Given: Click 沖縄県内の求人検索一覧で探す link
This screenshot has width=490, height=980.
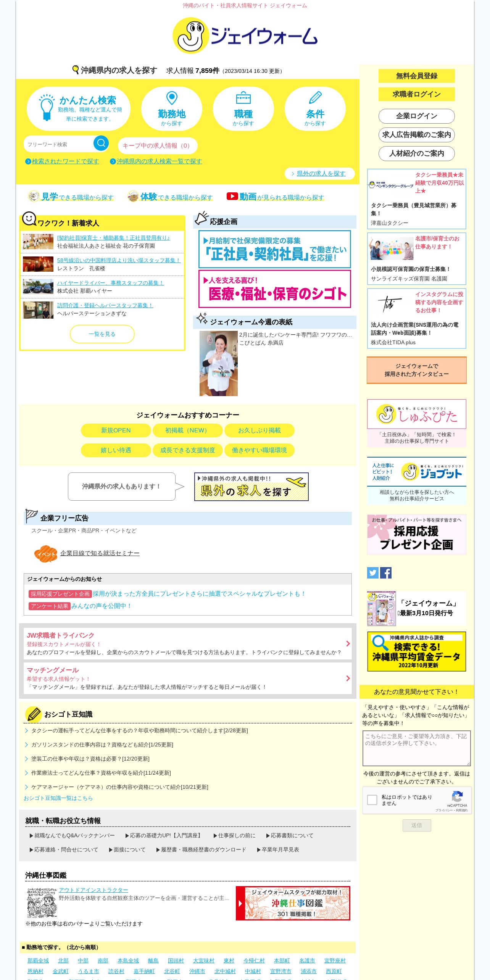Looking at the screenshot, I should [x=159, y=161].
